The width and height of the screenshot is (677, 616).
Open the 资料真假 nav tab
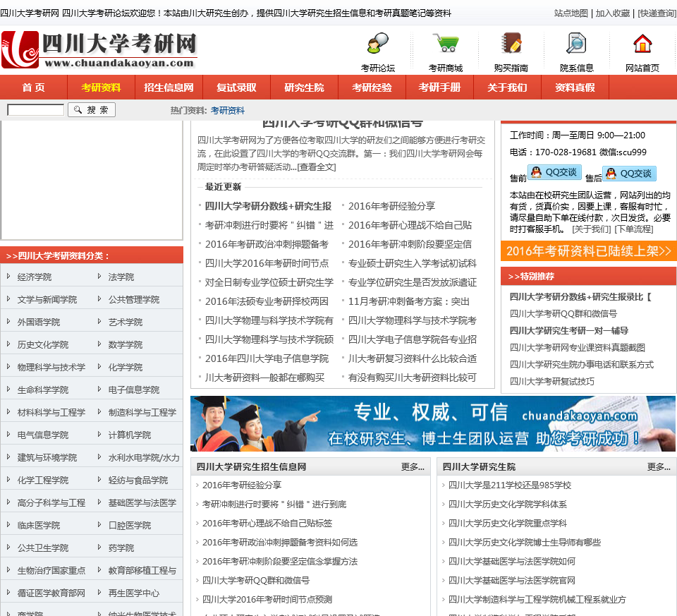(x=575, y=87)
